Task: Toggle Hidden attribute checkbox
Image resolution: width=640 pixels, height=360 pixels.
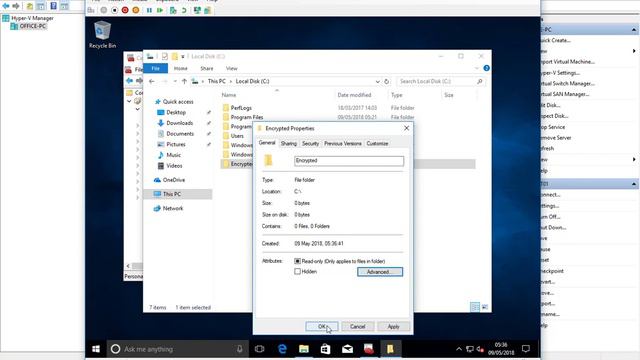Action: [x=298, y=271]
